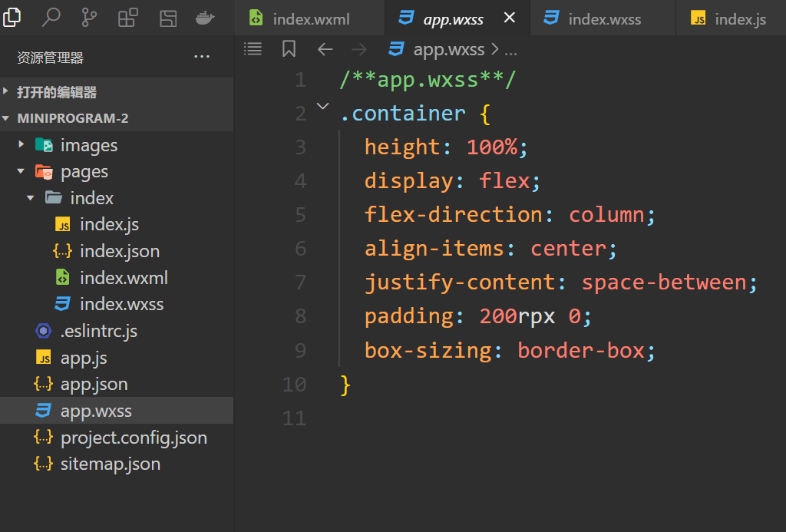Click the column value on line 5
The image size is (786, 532).
pyautogui.click(x=606, y=215)
